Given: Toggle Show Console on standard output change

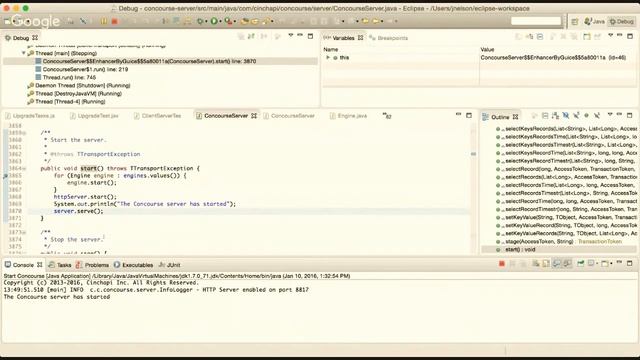Looking at the screenshot, I should [556, 264].
